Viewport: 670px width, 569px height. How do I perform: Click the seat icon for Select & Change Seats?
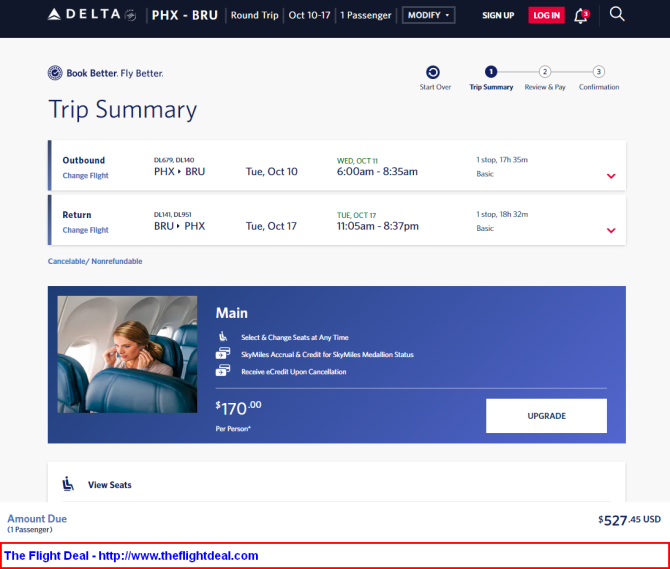[223, 337]
